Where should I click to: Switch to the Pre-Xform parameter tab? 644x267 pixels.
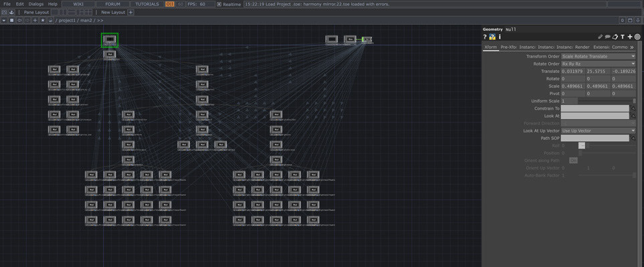[x=508, y=48]
